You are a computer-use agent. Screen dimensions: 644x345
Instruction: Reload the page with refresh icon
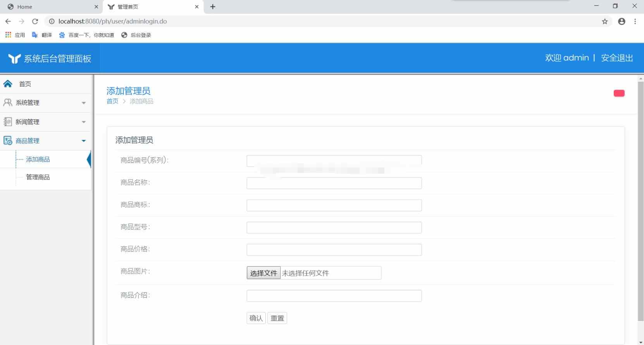coord(35,21)
